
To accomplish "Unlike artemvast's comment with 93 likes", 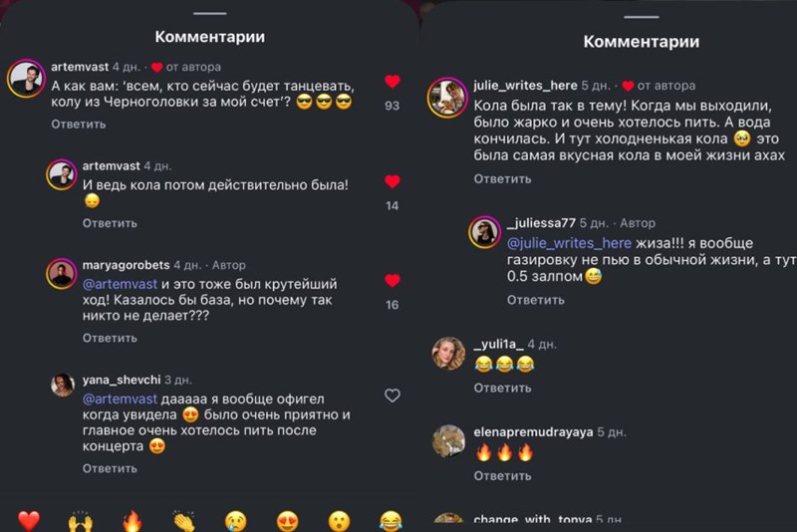I will (392, 82).
